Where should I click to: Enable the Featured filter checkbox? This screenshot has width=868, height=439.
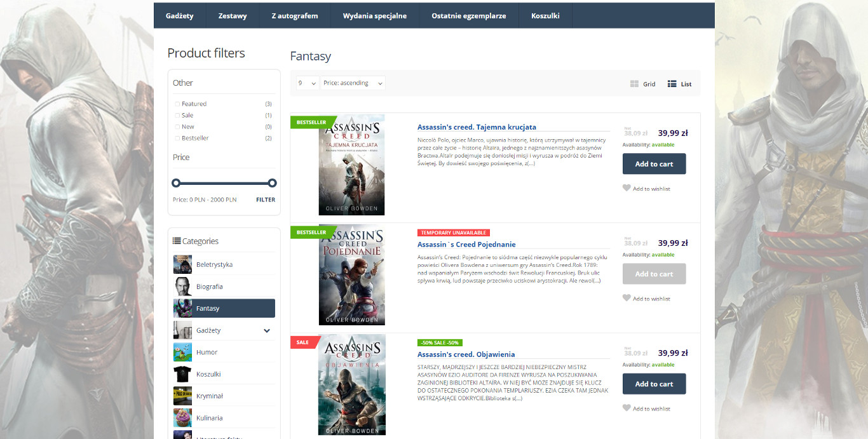click(x=177, y=104)
